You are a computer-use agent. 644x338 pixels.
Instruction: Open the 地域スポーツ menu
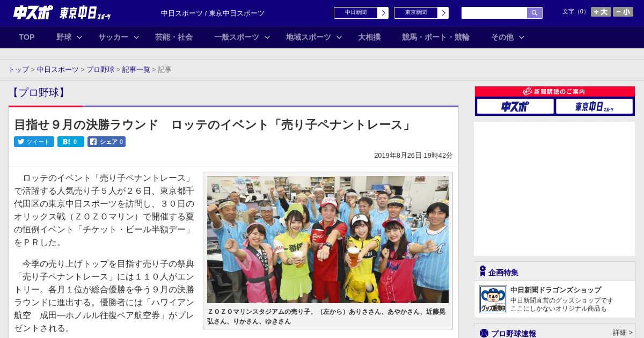309,37
